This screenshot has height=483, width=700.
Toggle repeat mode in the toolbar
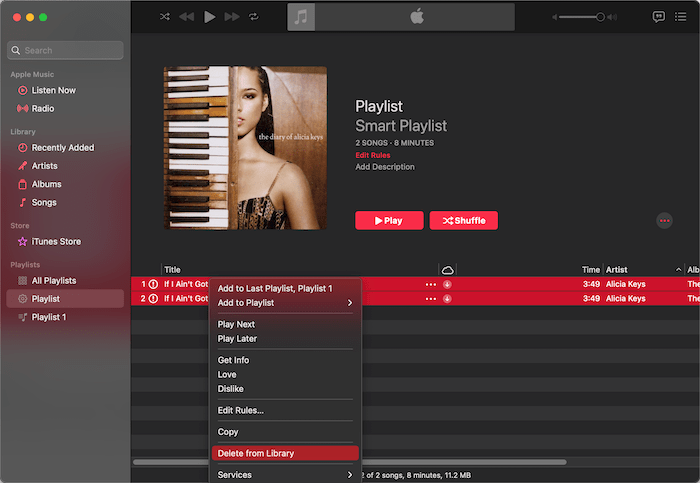pos(254,17)
